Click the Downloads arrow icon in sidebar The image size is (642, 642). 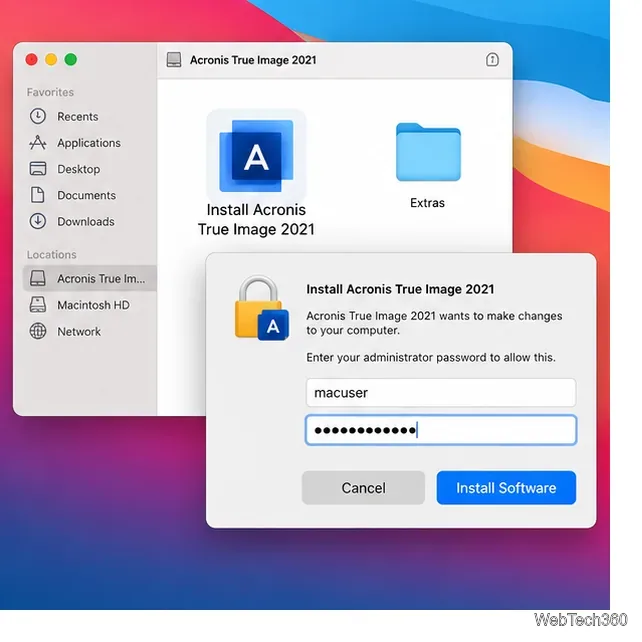coord(38,222)
